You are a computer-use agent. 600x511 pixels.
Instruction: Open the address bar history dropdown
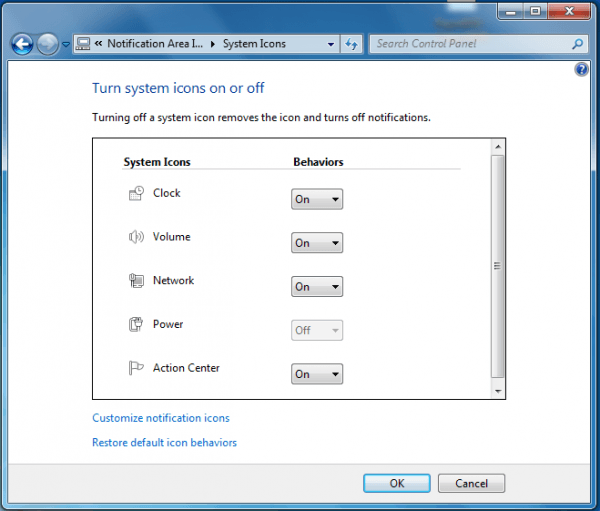click(331, 44)
